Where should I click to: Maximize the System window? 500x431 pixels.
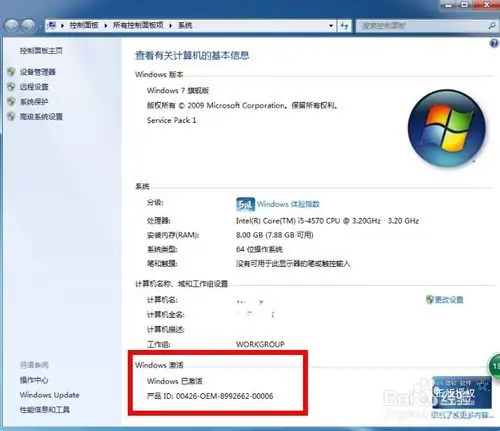(x=465, y=5)
